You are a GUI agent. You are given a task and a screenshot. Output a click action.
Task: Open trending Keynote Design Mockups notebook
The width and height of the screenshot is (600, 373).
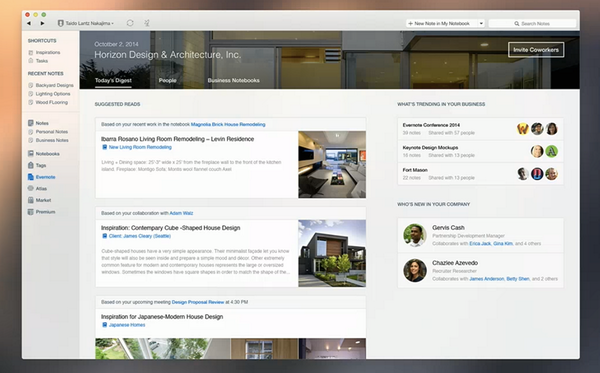430,148
